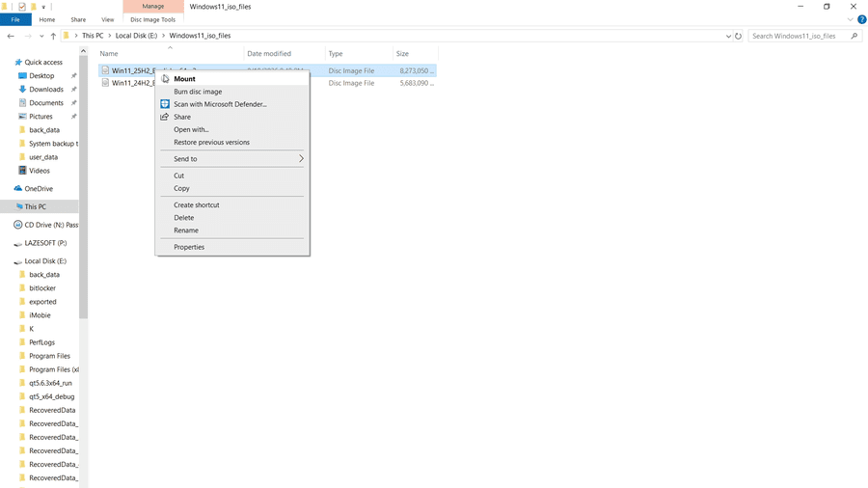Select the Win11_24H2 ISO file icon
Image resolution: width=868 pixels, height=488 pixels.
coord(105,83)
